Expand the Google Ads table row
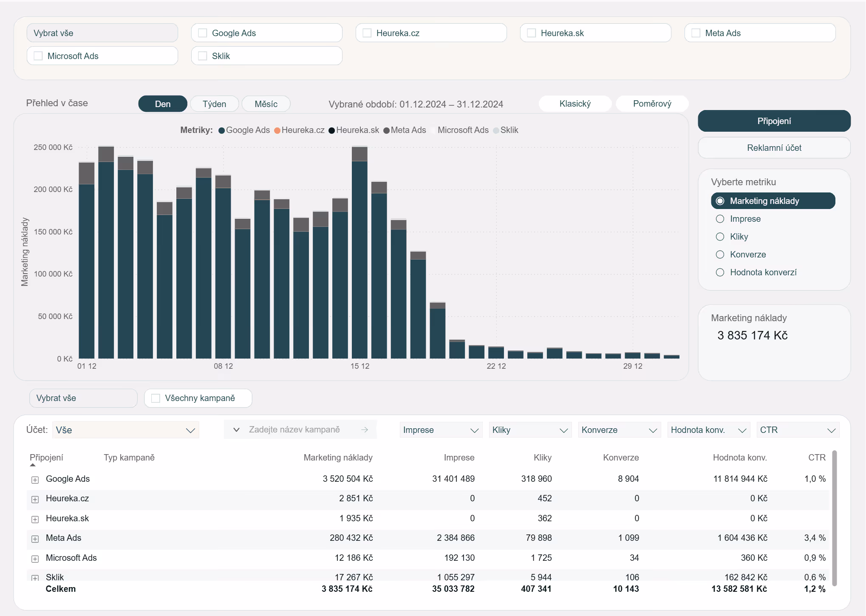The image size is (866, 616). [35, 480]
